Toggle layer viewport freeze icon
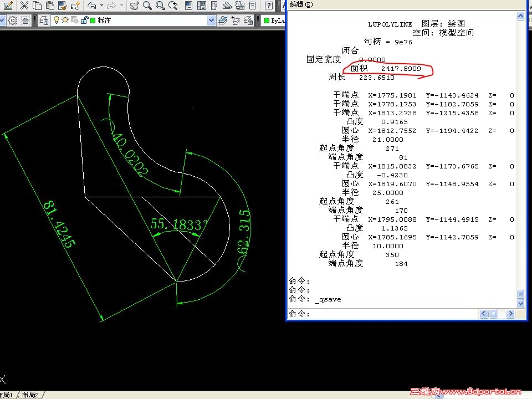This screenshot has height=399, width=532. [75, 20]
